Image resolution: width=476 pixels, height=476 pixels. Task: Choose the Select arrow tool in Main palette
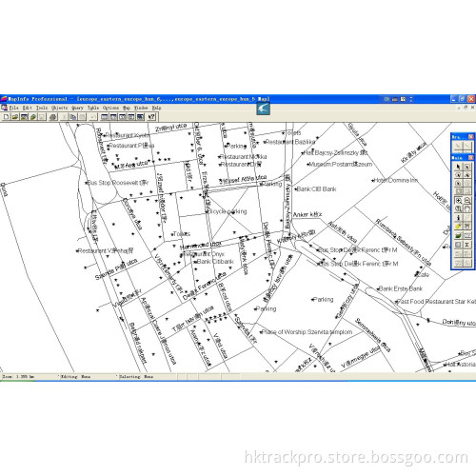[x=458, y=167]
